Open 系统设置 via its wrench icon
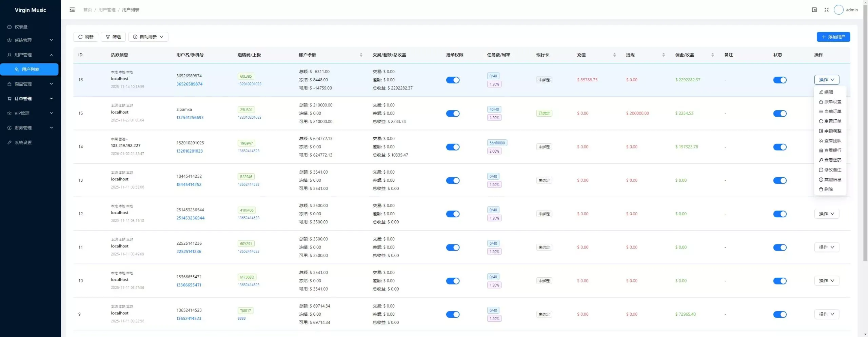 pos(9,142)
